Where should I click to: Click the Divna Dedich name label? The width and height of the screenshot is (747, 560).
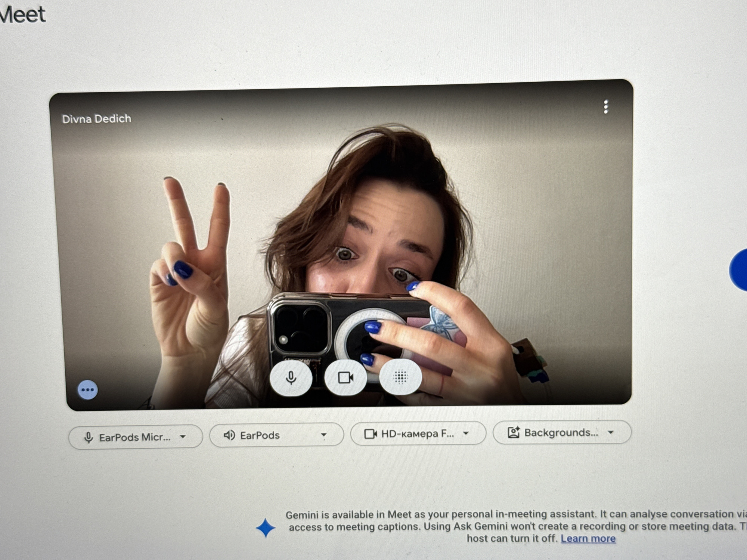click(96, 119)
